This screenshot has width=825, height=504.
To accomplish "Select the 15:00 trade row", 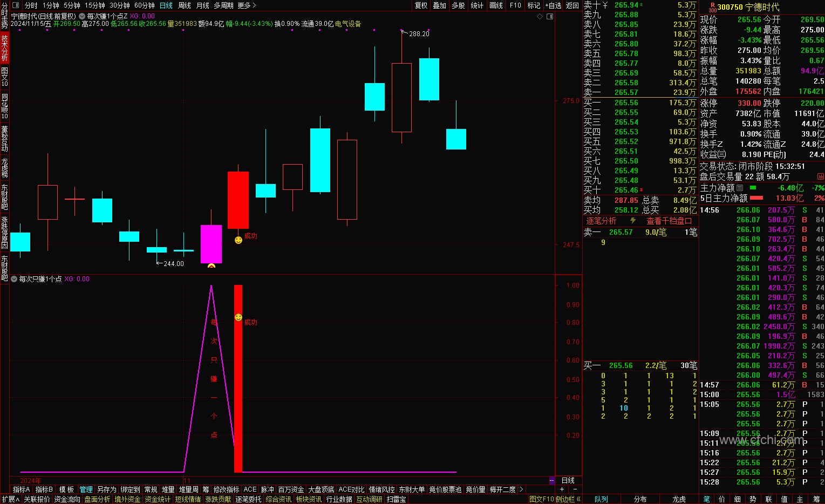I will click(x=762, y=394).
